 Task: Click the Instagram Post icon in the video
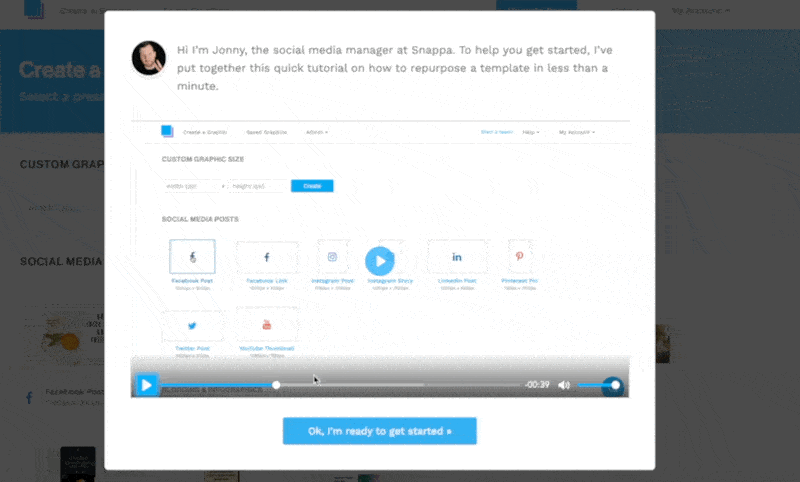pyautogui.click(x=332, y=257)
